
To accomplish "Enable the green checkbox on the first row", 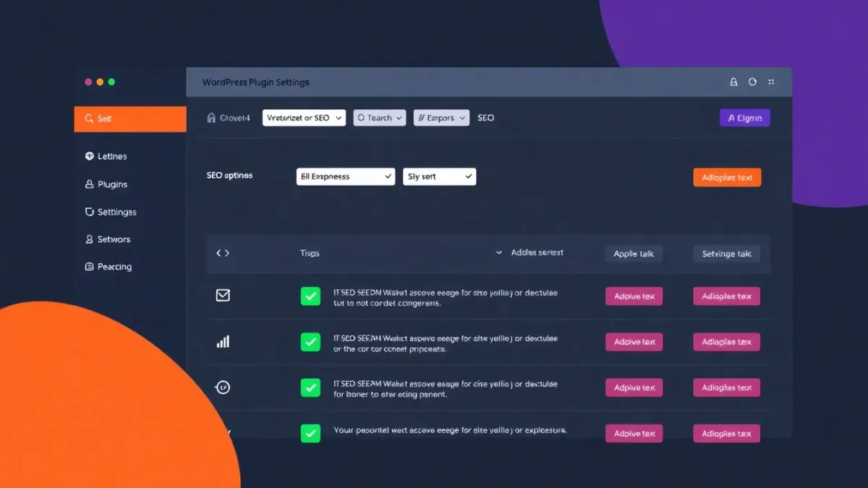I will 310,296.
